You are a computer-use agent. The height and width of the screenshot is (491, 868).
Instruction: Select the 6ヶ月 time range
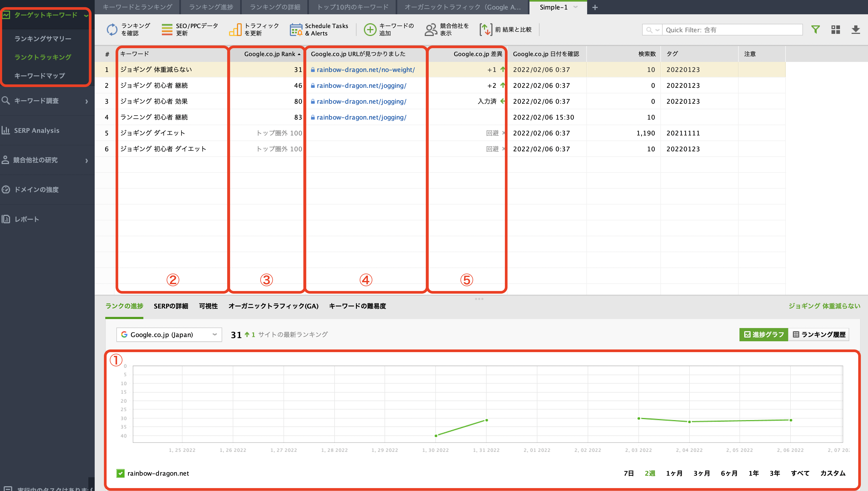(729, 473)
